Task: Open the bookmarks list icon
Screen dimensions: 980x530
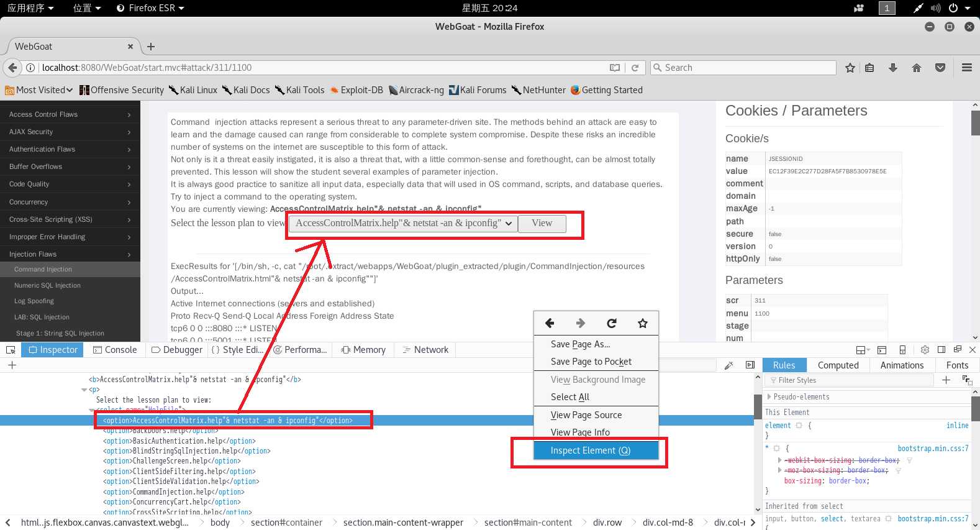Action: 869,68
